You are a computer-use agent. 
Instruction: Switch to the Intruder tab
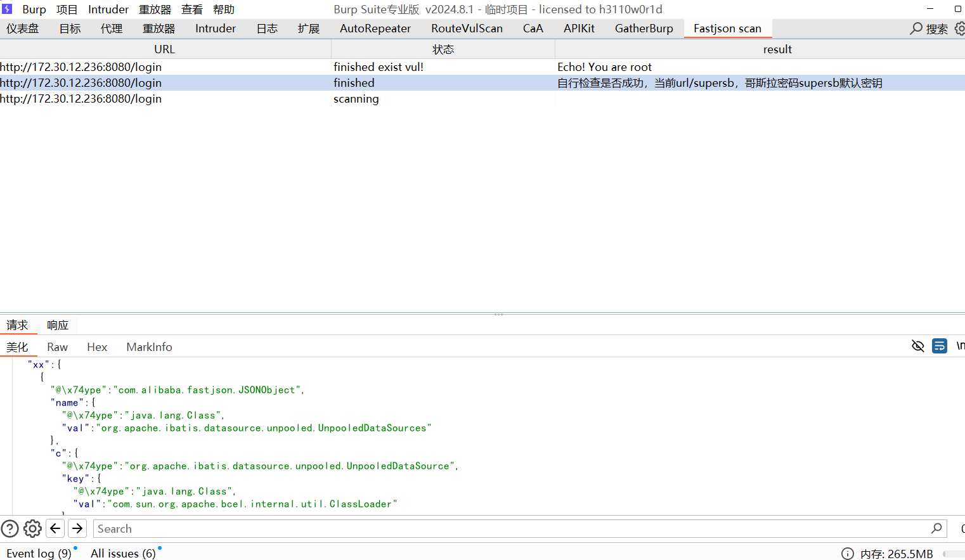216,29
